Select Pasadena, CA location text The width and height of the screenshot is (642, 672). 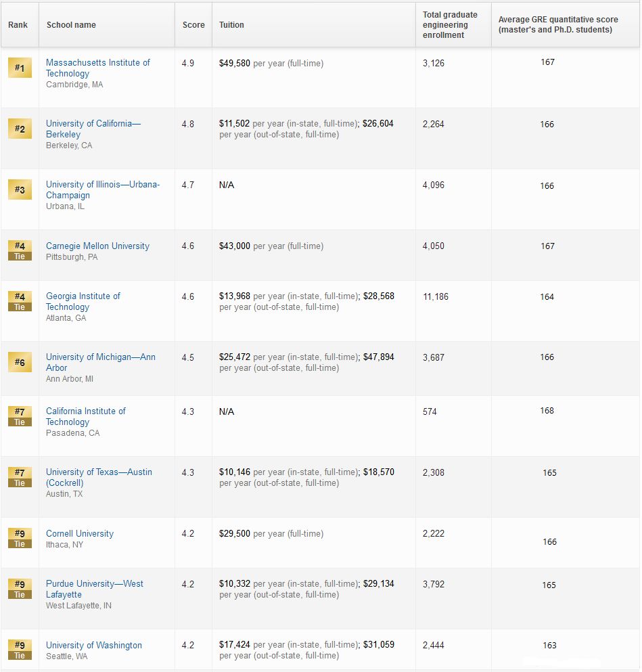coord(73,433)
